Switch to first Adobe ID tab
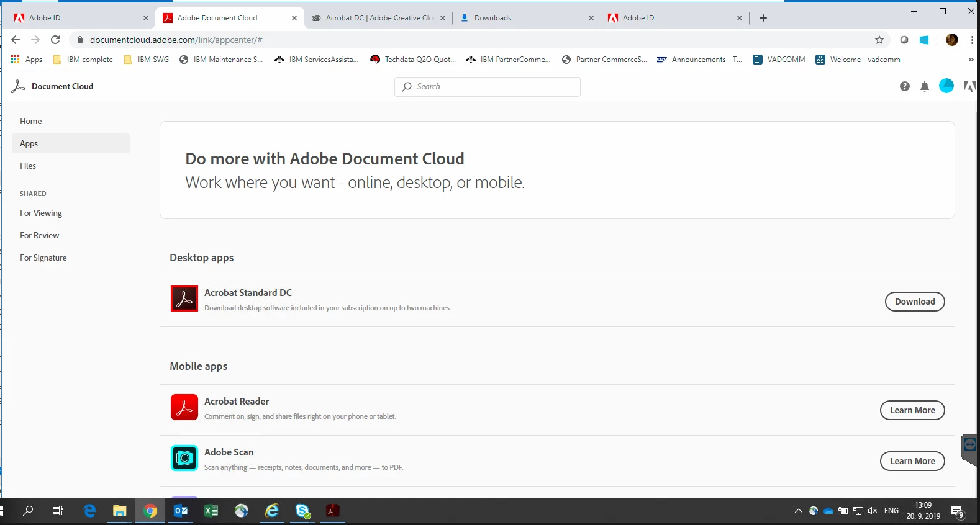Screen dimensions: 980x525 pos(81,18)
